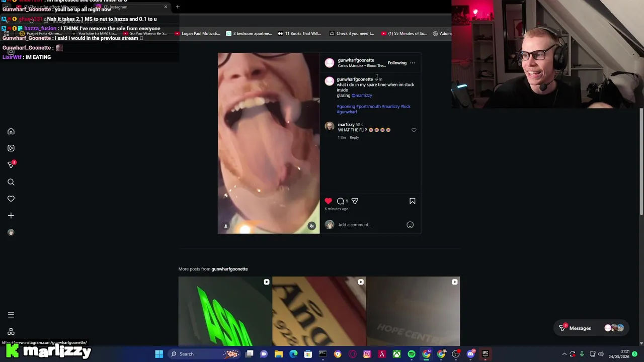Image resolution: width=644 pixels, height=362 pixels.
Task: Launch Microsoft Edge from taskbar
Action: pyautogui.click(x=293, y=354)
